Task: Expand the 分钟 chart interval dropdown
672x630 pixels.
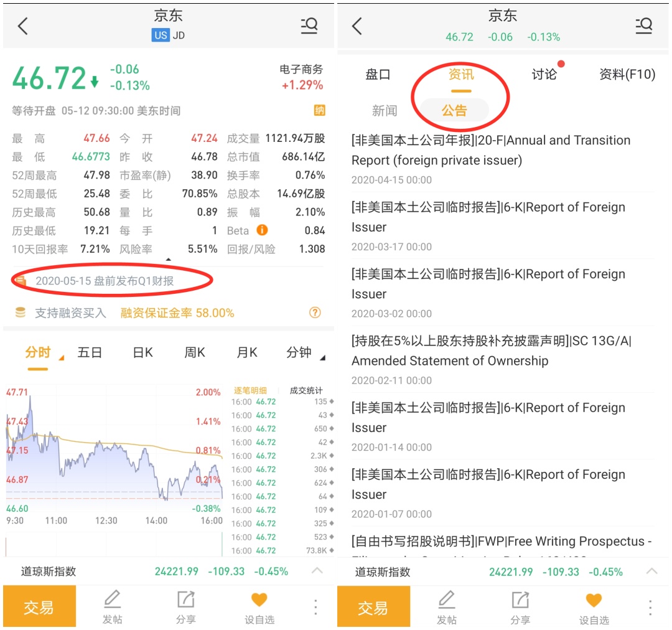Action: pos(305,353)
